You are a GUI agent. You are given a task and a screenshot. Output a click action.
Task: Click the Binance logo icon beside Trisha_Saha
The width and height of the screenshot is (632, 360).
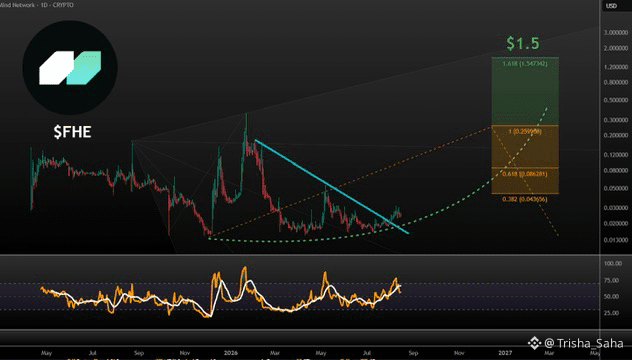coord(534,343)
